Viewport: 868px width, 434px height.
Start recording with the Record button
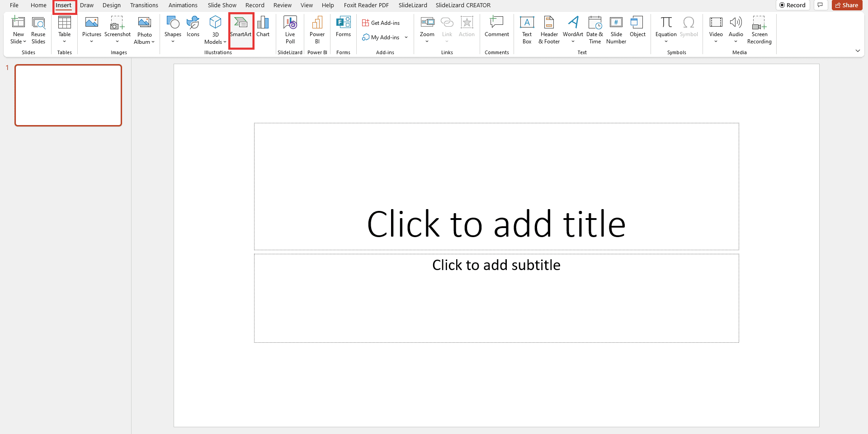(x=793, y=5)
